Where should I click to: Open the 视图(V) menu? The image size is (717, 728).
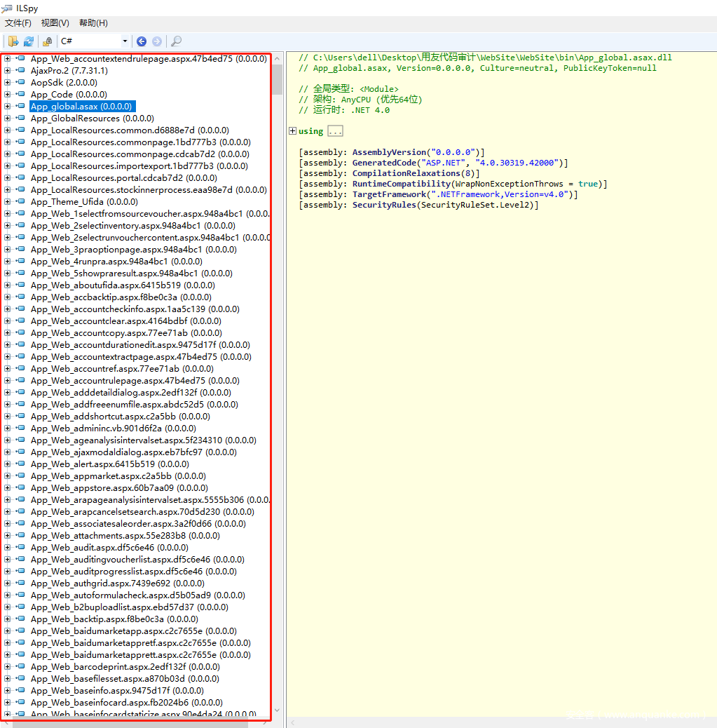[55, 23]
